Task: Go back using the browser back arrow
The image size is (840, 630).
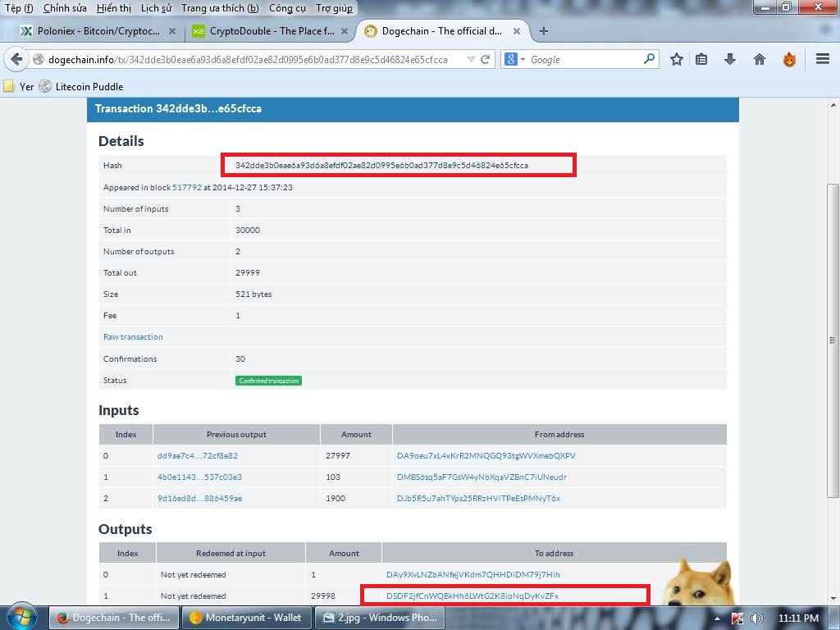Action: coord(16,59)
